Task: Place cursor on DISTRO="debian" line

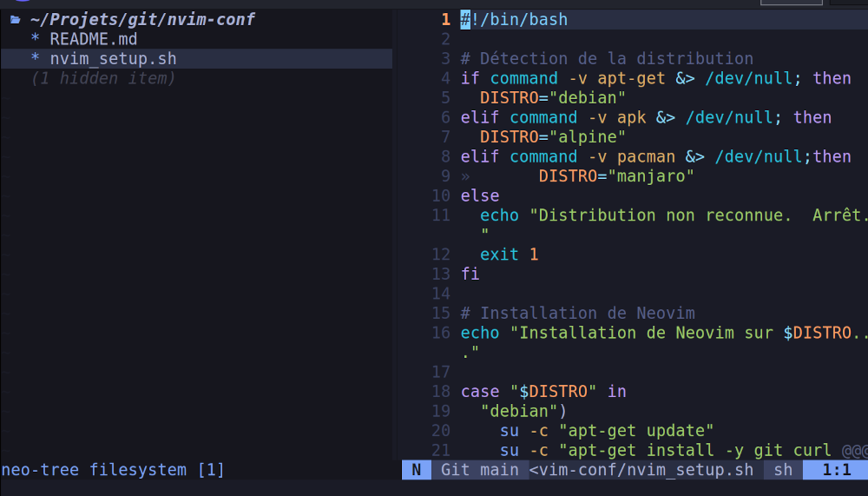Action: coord(553,98)
